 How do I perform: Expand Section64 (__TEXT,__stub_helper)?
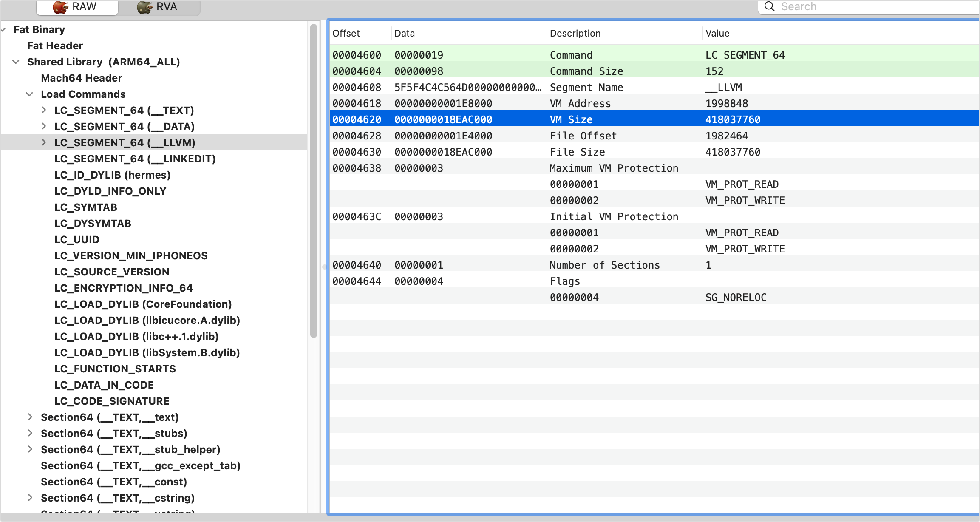click(x=30, y=449)
